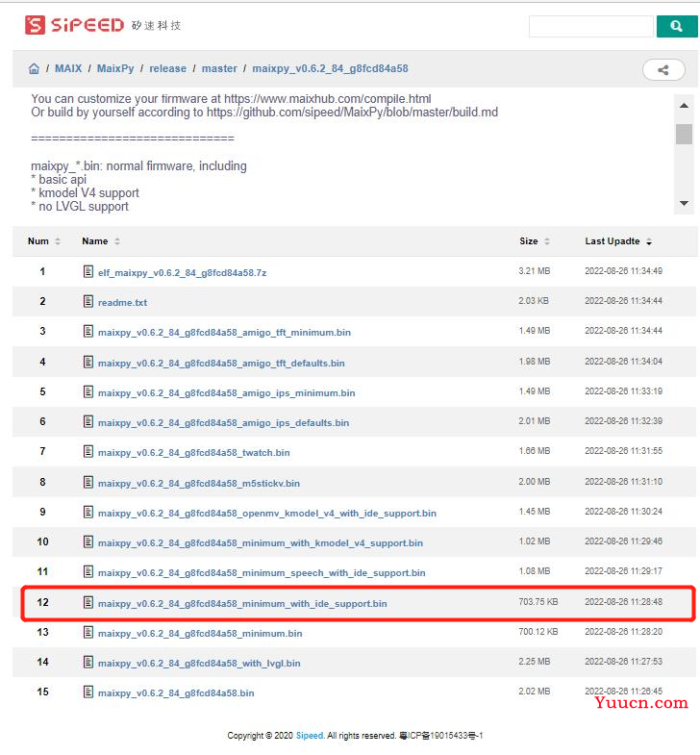700x755 pixels.
Task: Open Sipeed link in footer
Action: coord(310,736)
